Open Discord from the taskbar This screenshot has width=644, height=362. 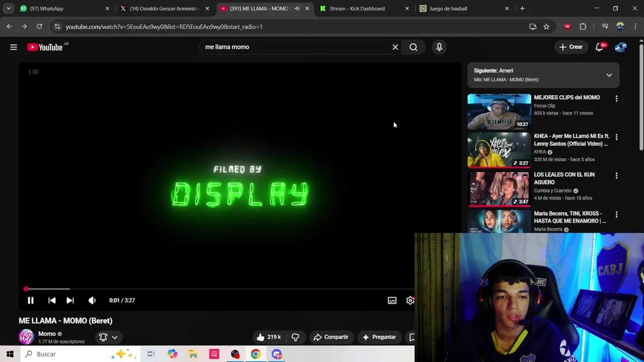coord(277,354)
